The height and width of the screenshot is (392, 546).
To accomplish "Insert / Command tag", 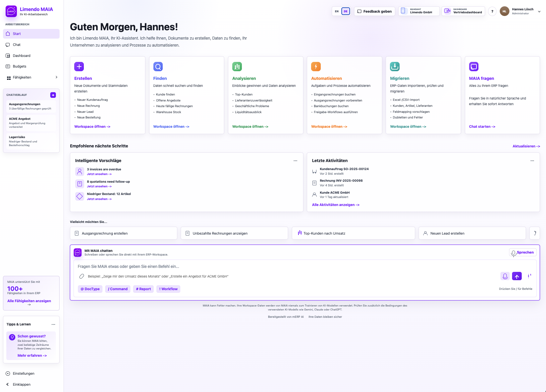I will tap(118, 289).
